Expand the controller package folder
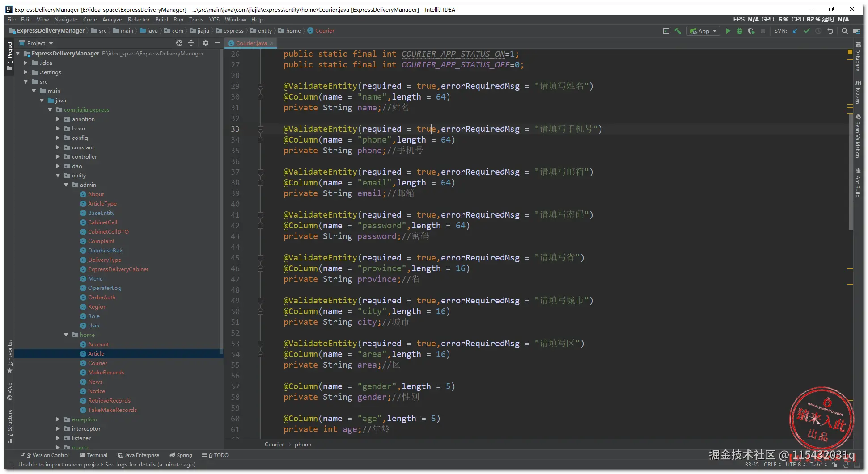Image resolution: width=868 pixels, height=474 pixels. pyautogui.click(x=58, y=157)
